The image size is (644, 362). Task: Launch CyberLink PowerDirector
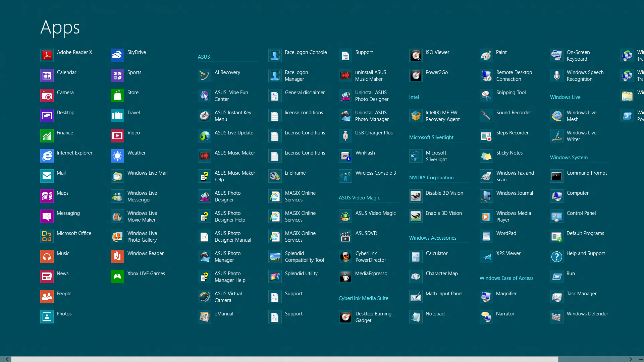(x=345, y=256)
